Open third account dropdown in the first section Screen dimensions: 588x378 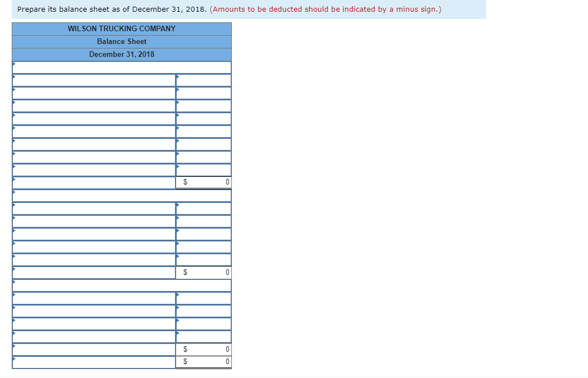[x=94, y=106]
